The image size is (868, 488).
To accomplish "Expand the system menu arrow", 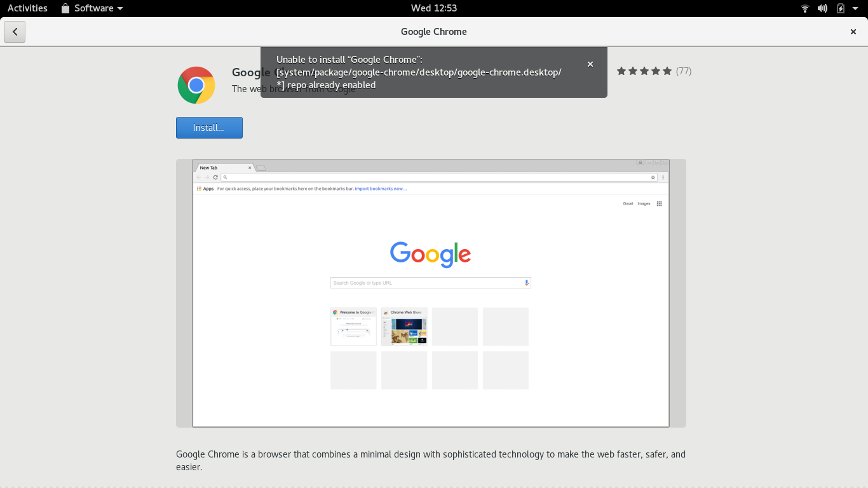I will tap(856, 8).
